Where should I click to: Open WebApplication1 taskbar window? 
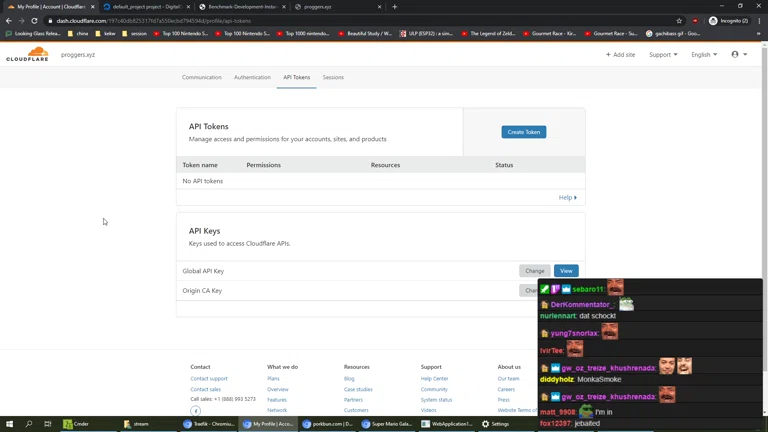click(447, 424)
